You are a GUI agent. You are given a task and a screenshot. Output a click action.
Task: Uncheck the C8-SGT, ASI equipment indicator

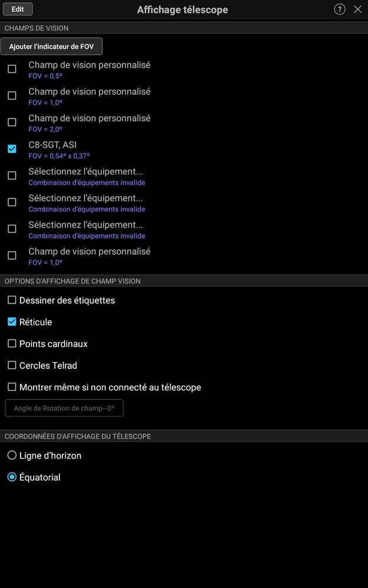11,149
